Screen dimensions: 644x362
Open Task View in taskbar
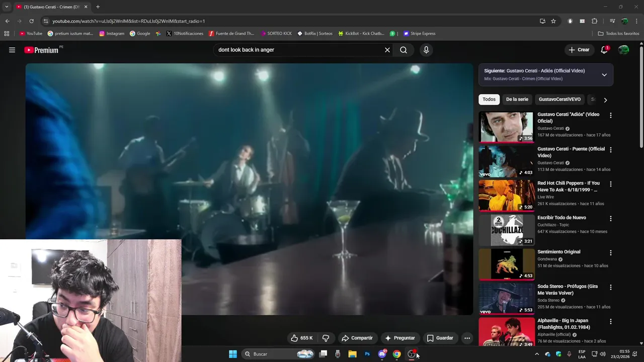[324, 354]
